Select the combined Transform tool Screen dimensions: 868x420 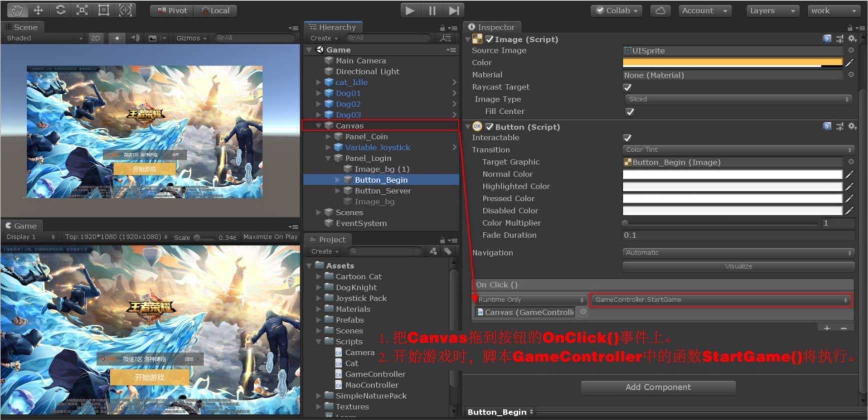click(126, 10)
